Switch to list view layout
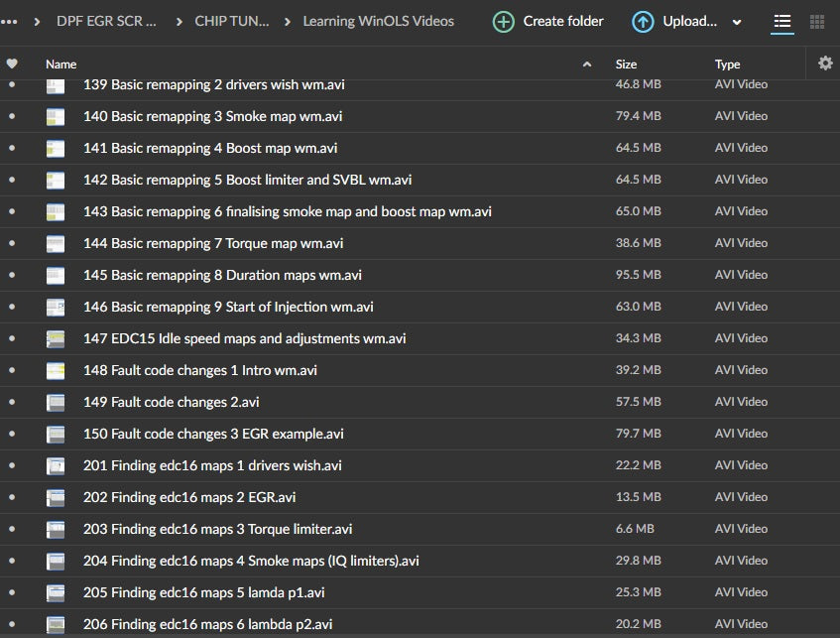Screen dimensions: 840x638 (782, 22)
